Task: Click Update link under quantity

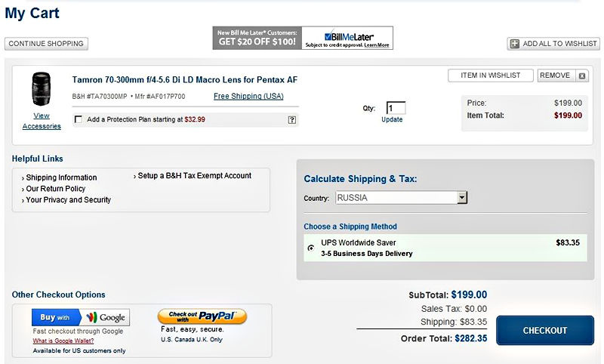Action: (x=392, y=119)
